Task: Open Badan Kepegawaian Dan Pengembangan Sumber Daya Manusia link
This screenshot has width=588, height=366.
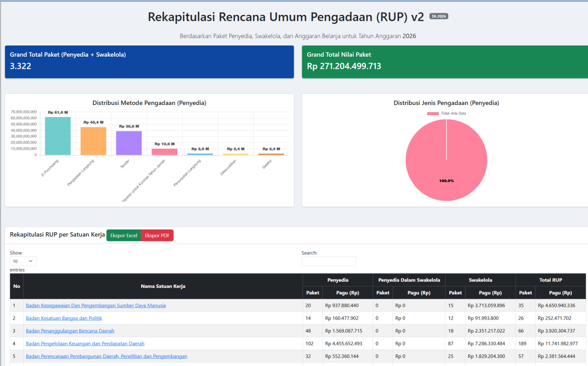Action: coord(96,306)
